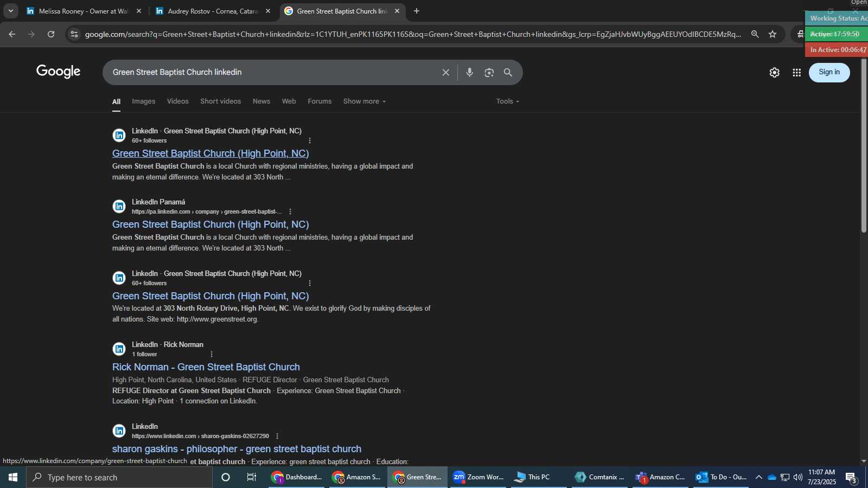This screenshot has height=488, width=868.
Task: Open the volume control in tray
Action: (x=797, y=477)
